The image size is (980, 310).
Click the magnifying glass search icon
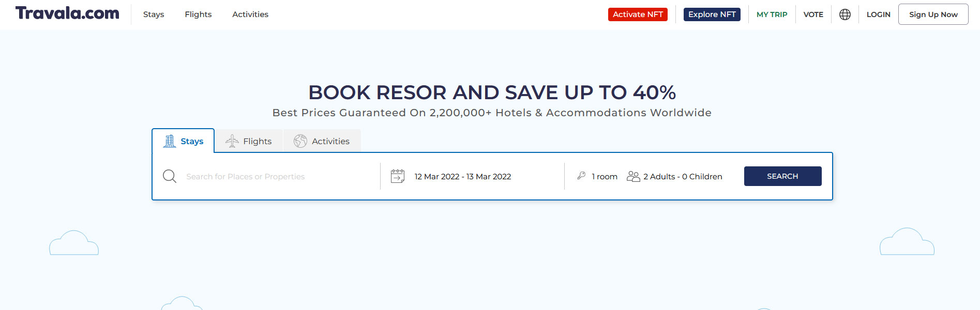click(x=170, y=176)
